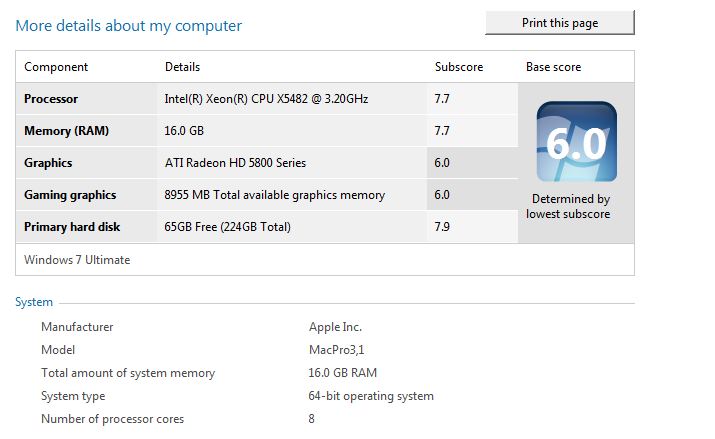Click the Windows 7 Ultimate edition text
Screen dimensions: 715x439
[x=77, y=260]
